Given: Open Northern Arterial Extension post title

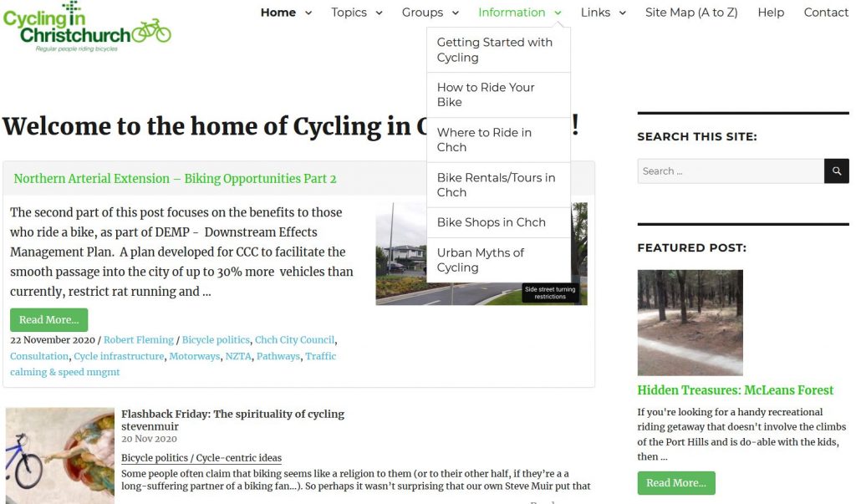Looking at the screenshot, I should pyautogui.click(x=175, y=179).
